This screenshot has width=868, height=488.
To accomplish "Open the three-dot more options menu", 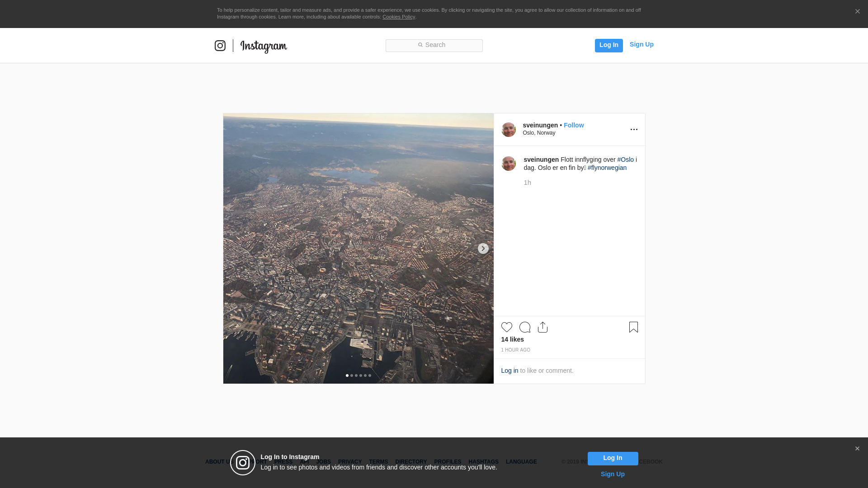I will coord(634,130).
